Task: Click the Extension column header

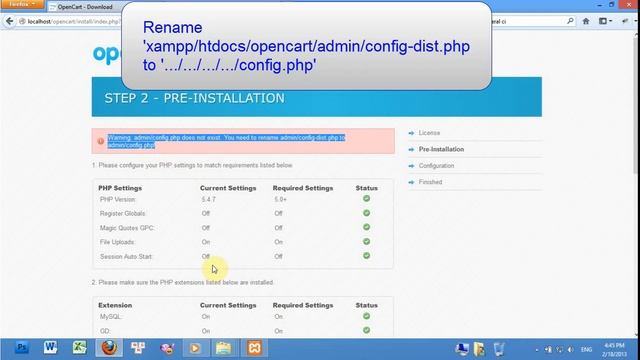Action: [115, 305]
